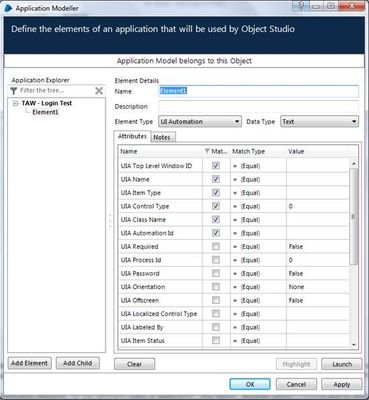Switch to the Attributes tab
Viewport: 369px width, 400px height.
coord(132,136)
